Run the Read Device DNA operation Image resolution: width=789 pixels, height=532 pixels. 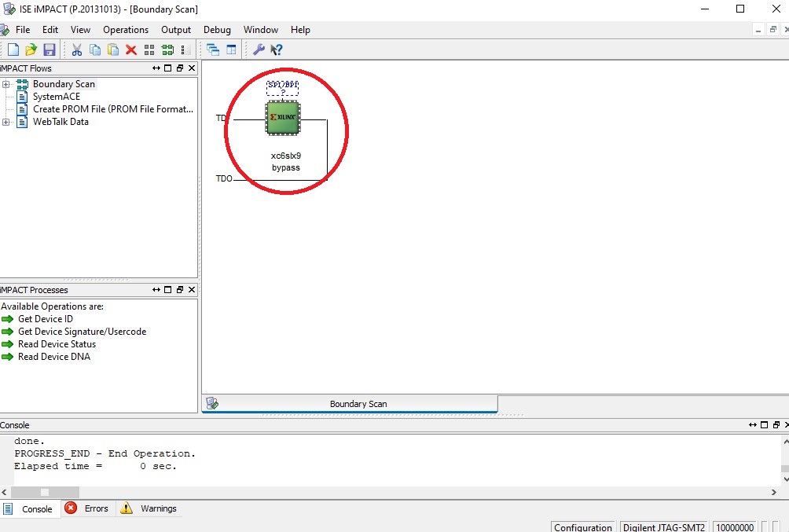[x=54, y=356]
